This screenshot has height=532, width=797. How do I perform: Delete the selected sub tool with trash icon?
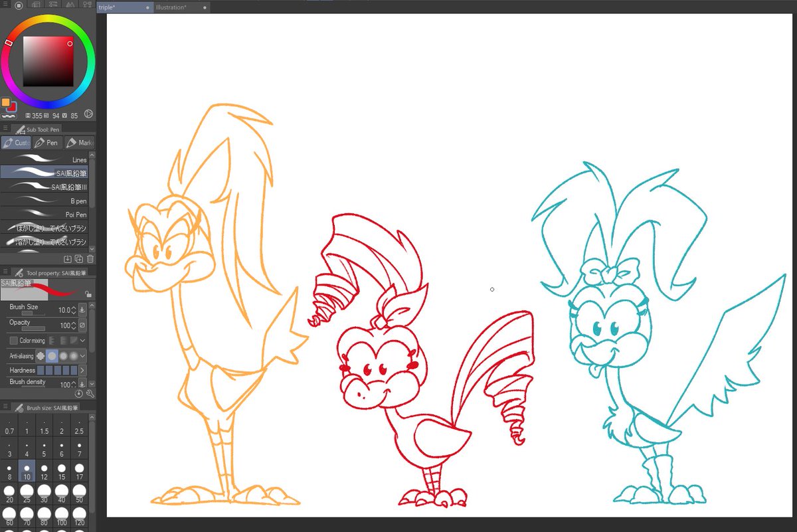pos(90,258)
